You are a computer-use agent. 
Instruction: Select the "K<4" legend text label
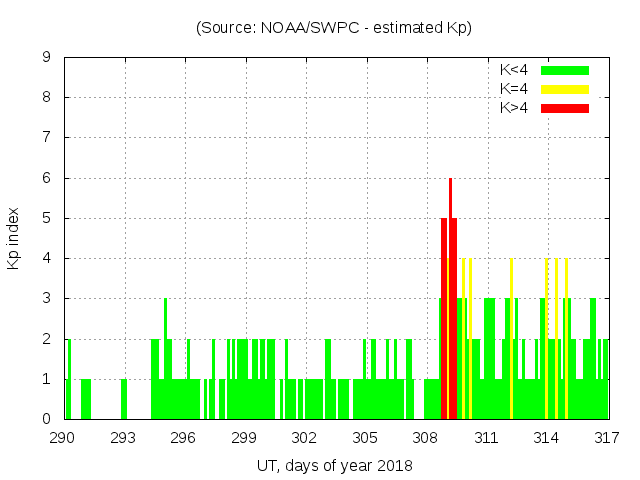tap(515, 70)
